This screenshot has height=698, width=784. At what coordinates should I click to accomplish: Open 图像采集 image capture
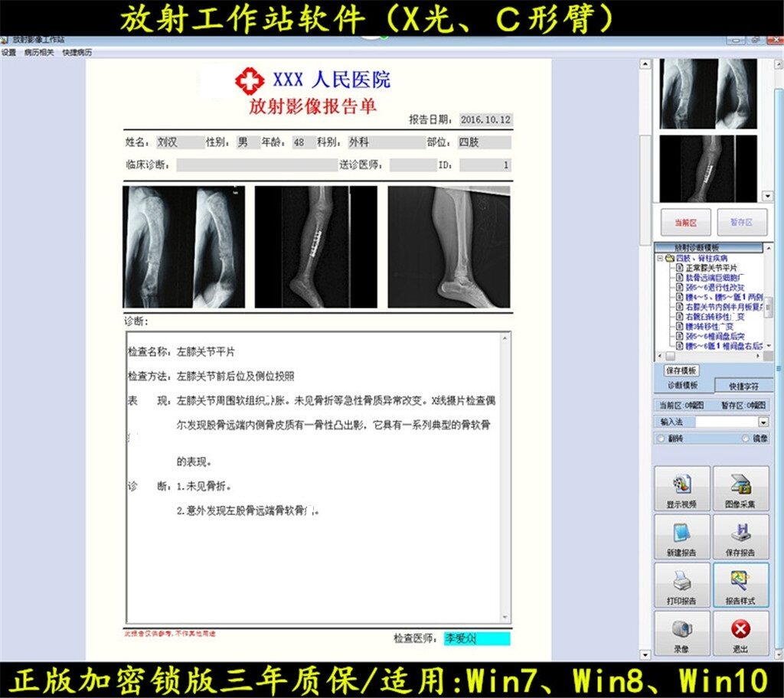point(740,488)
